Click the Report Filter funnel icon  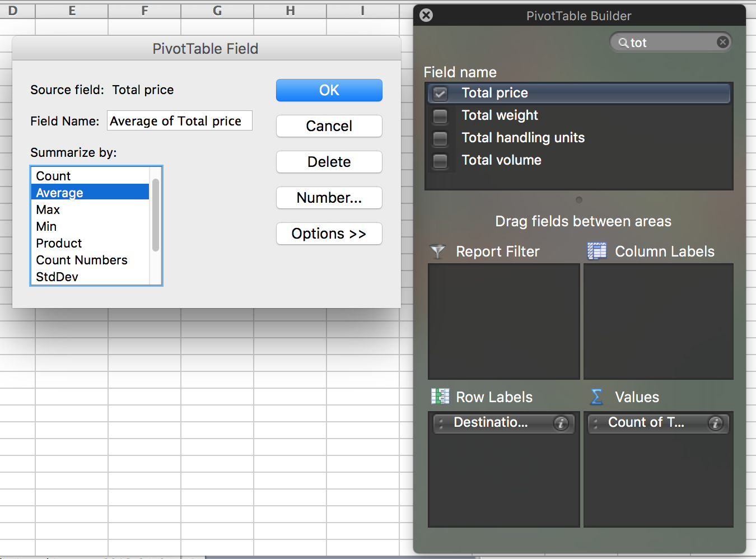point(437,251)
